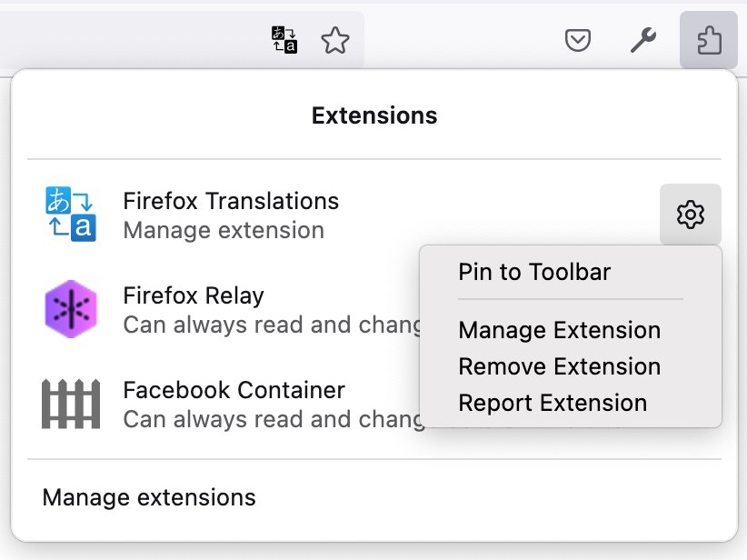Open the Pocket save icon
Screen dimensions: 747x560
[x=578, y=40]
